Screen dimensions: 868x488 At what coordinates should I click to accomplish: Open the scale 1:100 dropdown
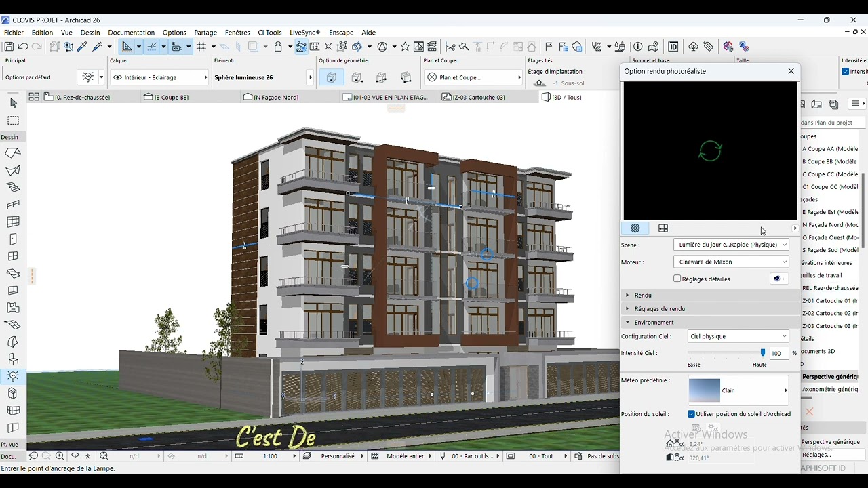(266, 456)
